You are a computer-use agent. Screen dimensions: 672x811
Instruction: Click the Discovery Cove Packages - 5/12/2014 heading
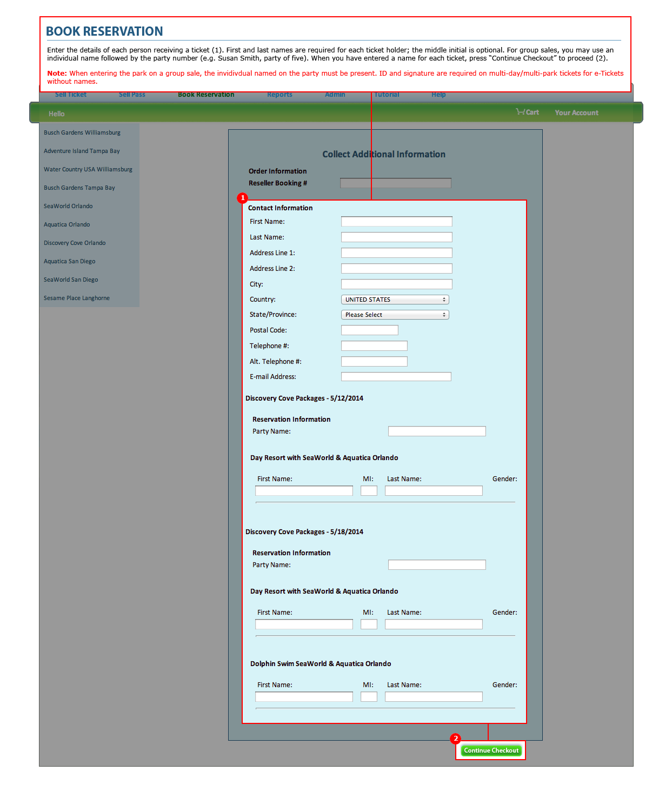304,398
